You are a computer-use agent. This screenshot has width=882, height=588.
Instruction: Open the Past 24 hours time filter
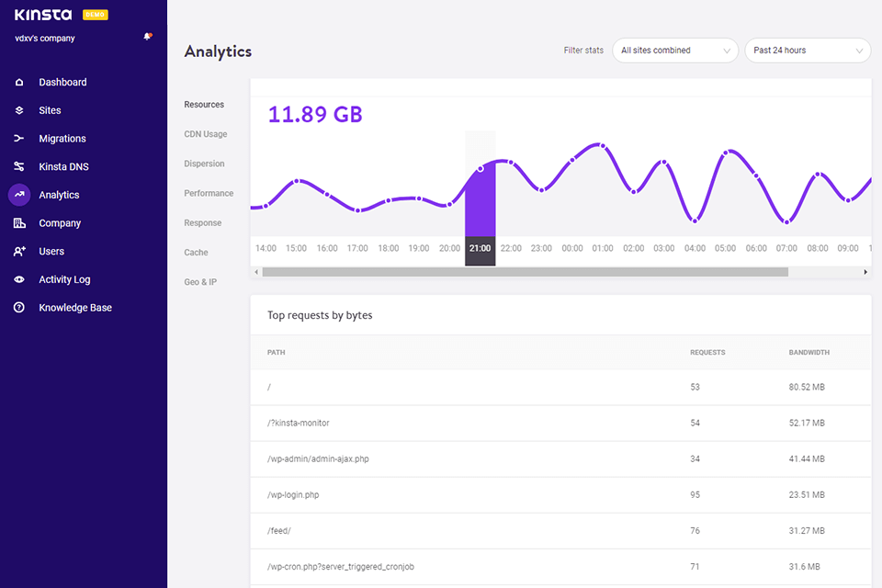coord(807,51)
